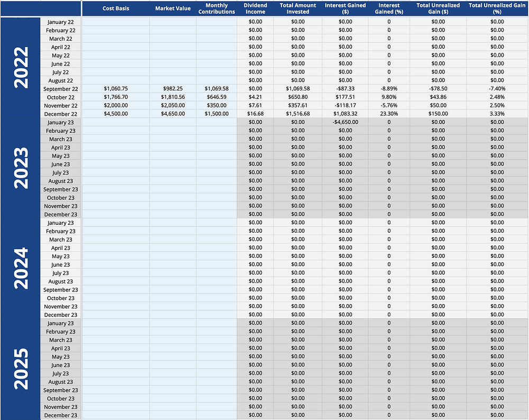Viewport: 529px width, 420px height.
Task: Select the 2022 year label block
Action: 21,67
